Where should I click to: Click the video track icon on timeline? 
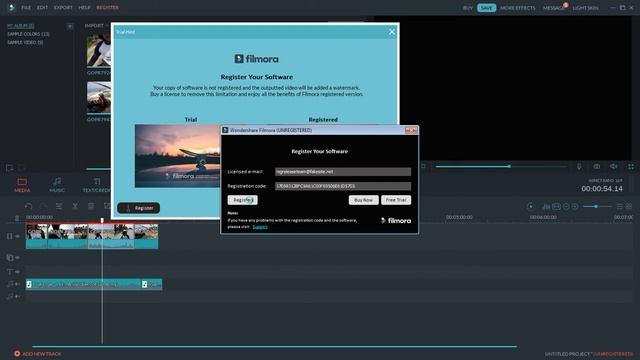(9, 236)
